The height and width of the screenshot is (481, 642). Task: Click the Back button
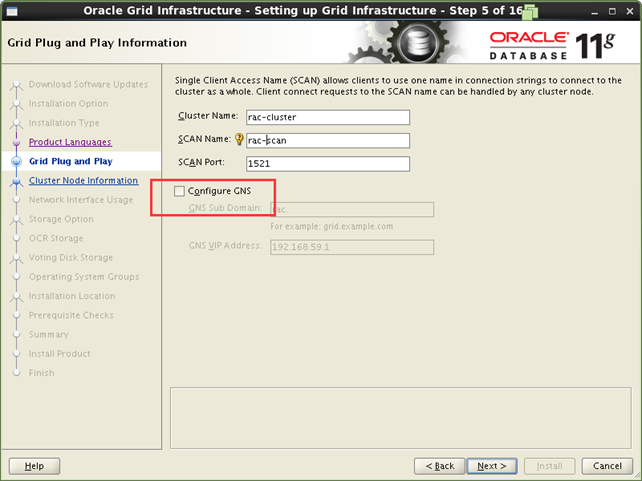(x=440, y=466)
